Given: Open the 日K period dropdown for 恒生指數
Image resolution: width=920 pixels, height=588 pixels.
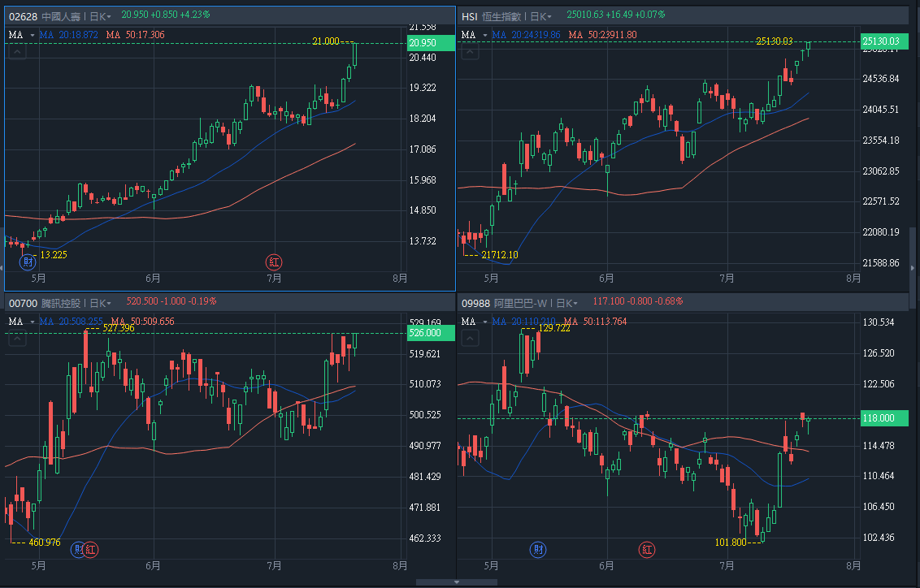Looking at the screenshot, I should pos(541,16).
